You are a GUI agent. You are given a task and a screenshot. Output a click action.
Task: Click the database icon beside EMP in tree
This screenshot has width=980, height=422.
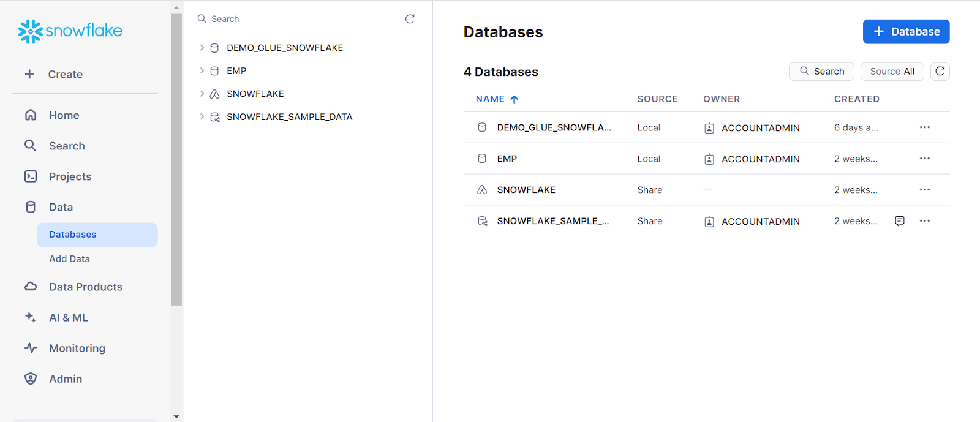[x=214, y=71]
